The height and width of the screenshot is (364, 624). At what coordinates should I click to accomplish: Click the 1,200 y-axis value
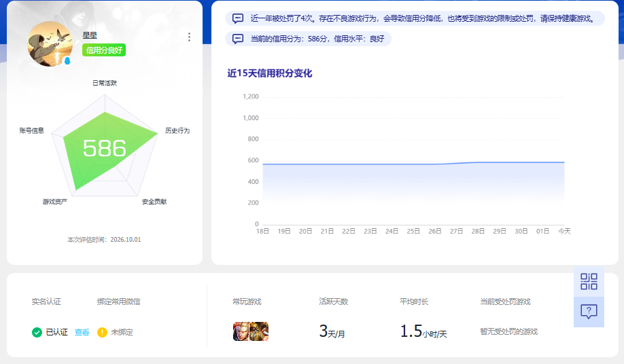[251, 96]
